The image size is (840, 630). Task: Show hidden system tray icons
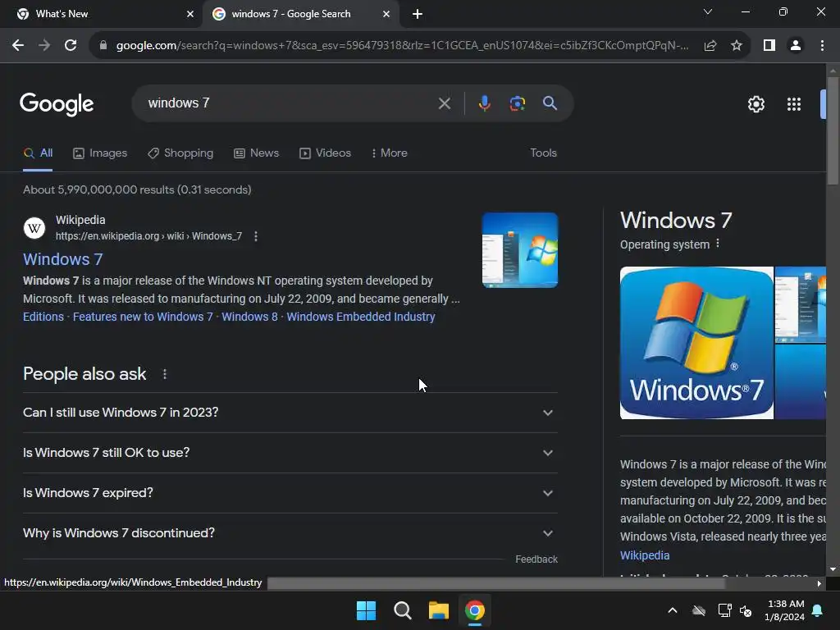click(x=673, y=610)
